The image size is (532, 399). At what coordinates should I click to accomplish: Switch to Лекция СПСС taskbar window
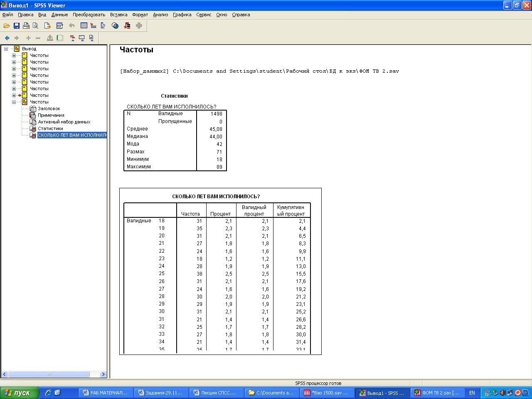[x=217, y=393]
